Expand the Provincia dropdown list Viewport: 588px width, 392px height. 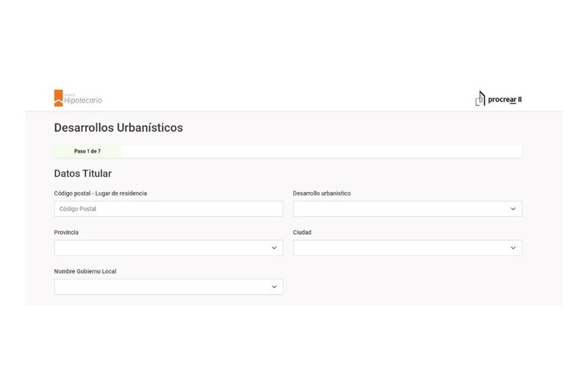(x=162, y=248)
